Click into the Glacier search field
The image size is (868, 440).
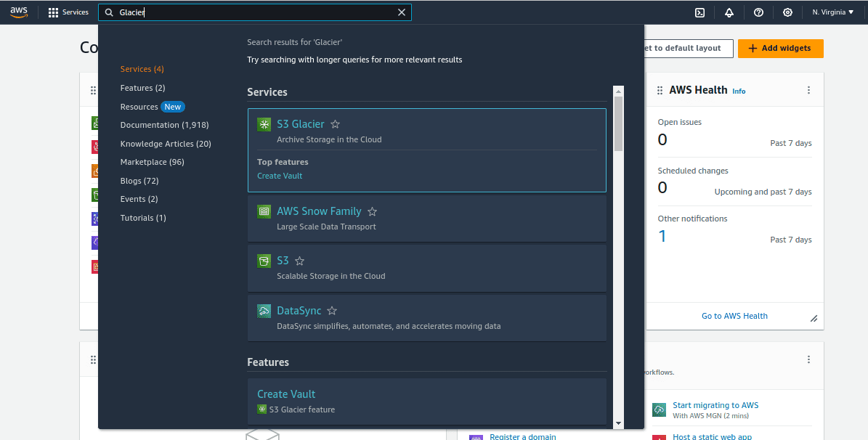[x=255, y=12]
